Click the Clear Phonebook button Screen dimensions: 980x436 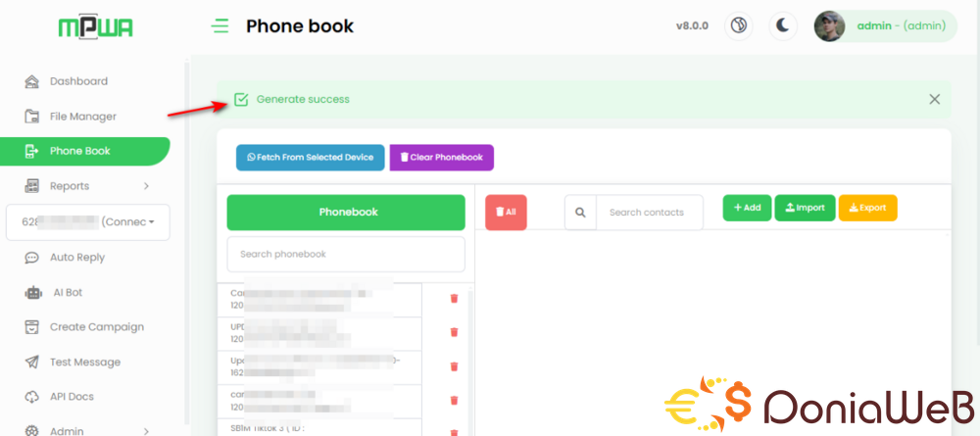tap(442, 158)
